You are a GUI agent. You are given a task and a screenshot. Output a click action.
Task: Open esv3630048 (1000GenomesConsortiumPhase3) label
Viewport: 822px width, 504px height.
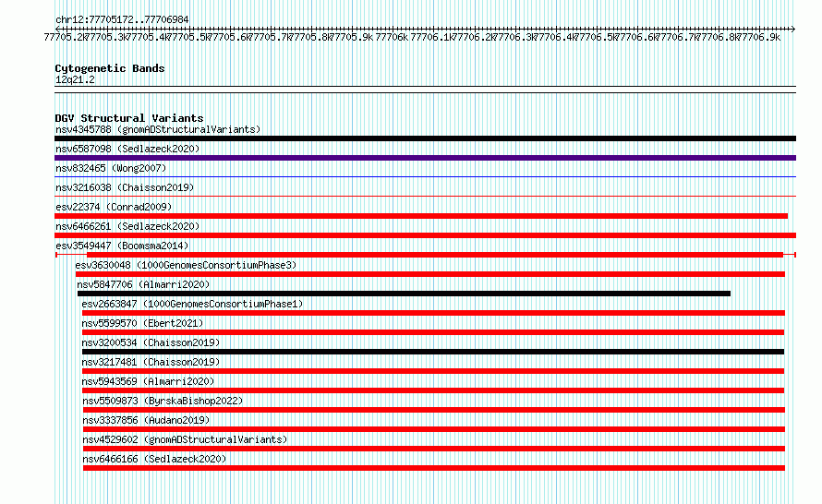tap(186, 265)
